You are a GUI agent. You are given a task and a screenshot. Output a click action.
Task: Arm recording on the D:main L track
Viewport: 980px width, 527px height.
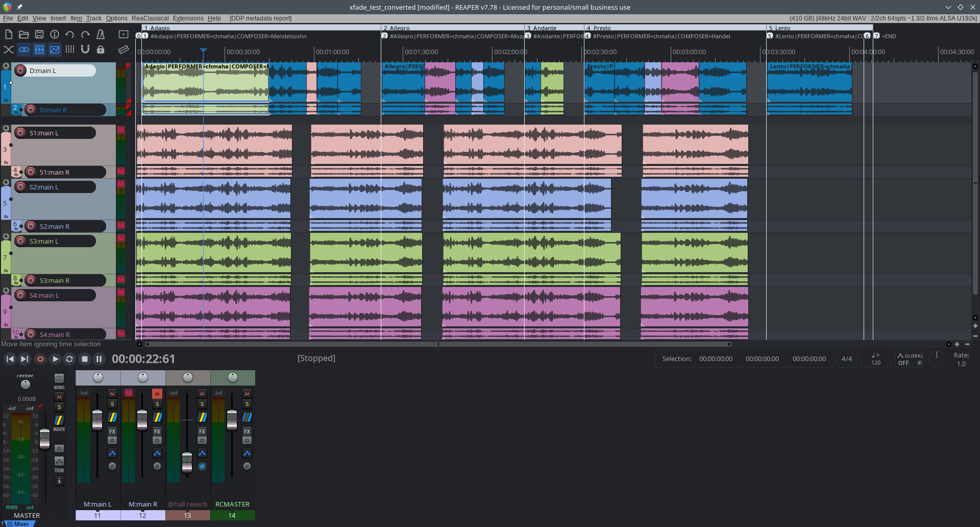[20, 70]
